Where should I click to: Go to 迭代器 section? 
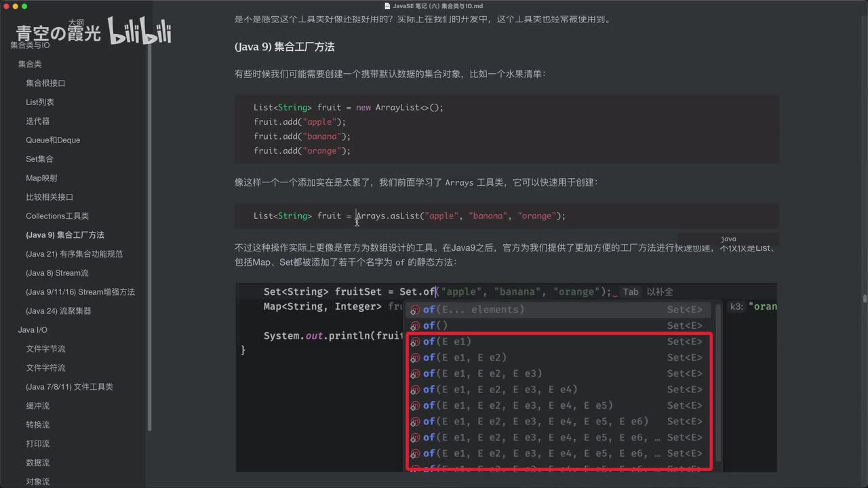click(x=38, y=121)
